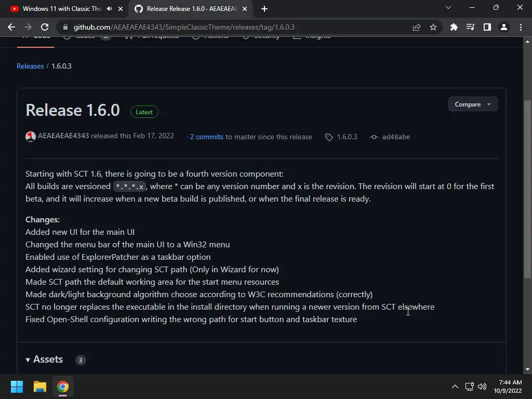Open the media control playlist icon
Screen dimensions: 532x399
click(470, 27)
